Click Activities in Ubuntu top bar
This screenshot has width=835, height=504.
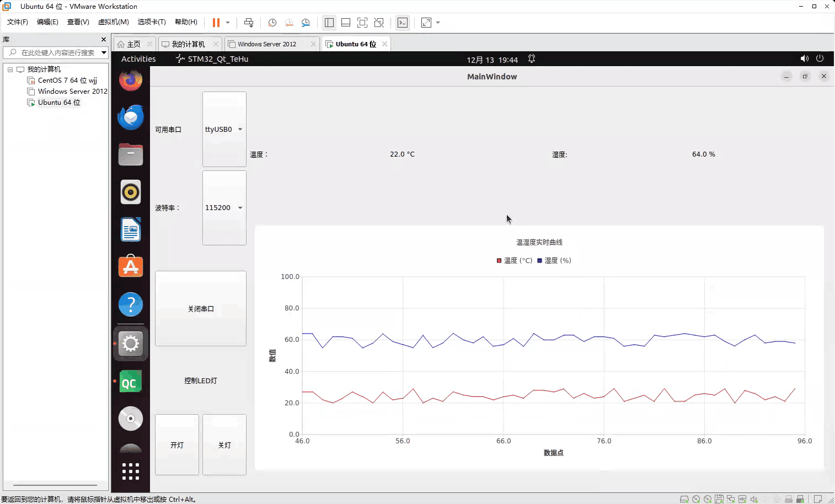click(138, 59)
